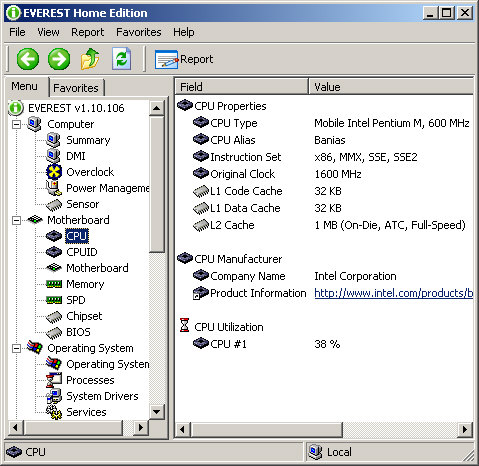The image size is (479, 466).
Task: Click the tree panel vertical scrollbar thumb
Action: (x=156, y=184)
